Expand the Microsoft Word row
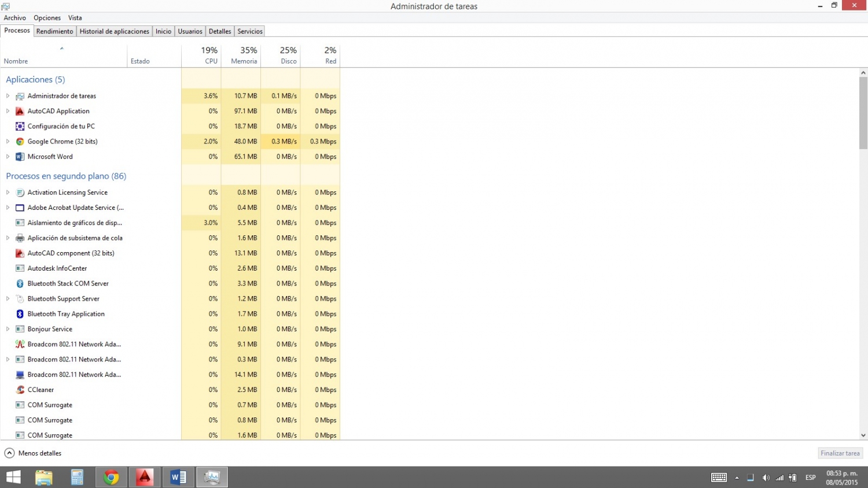The height and width of the screenshot is (488, 868). pyautogui.click(x=8, y=157)
